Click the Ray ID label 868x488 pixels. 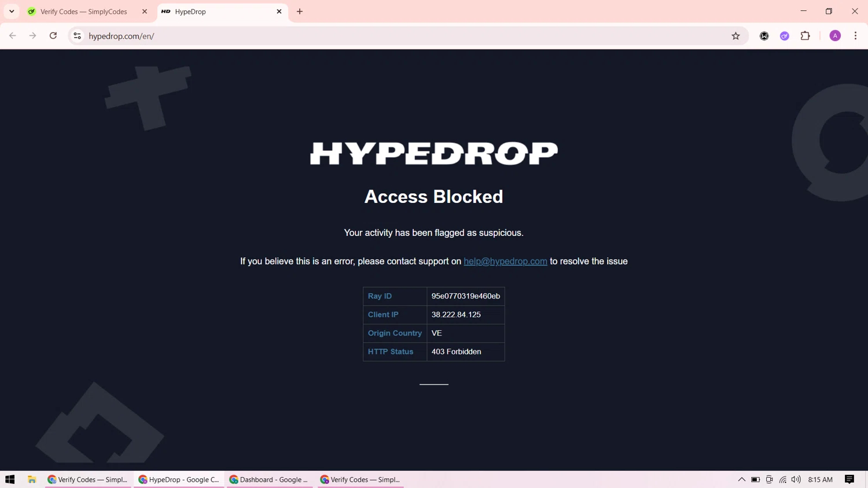coord(380,296)
